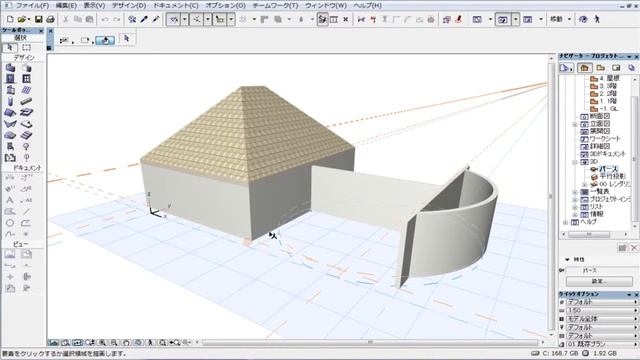
Task: Click the zoom in magnifier at bottom
Action: pyautogui.click(x=102, y=343)
